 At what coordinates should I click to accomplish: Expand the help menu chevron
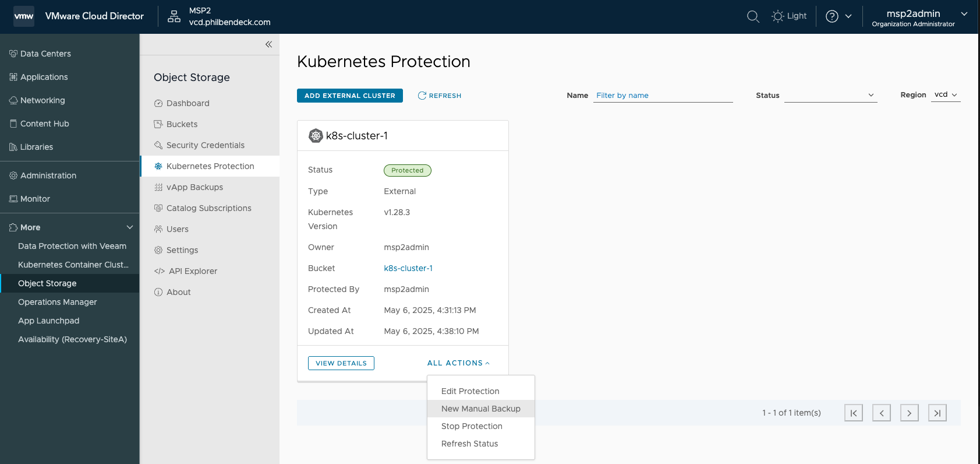[848, 16]
